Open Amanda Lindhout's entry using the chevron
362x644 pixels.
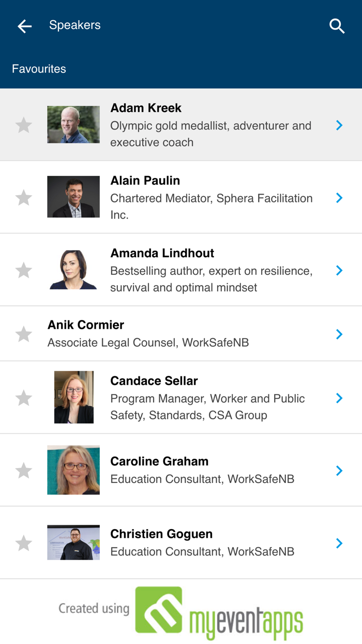tap(339, 270)
